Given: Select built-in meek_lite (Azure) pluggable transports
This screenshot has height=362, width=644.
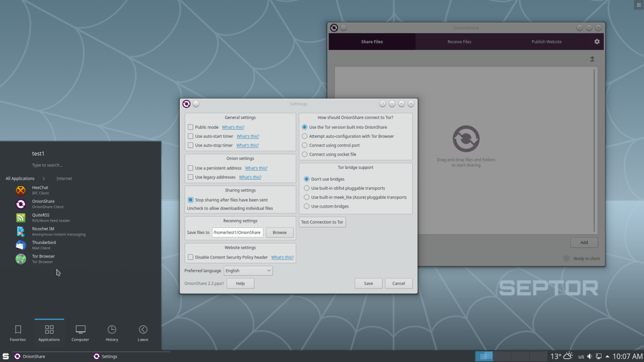Looking at the screenshot, I should [306, 197].
